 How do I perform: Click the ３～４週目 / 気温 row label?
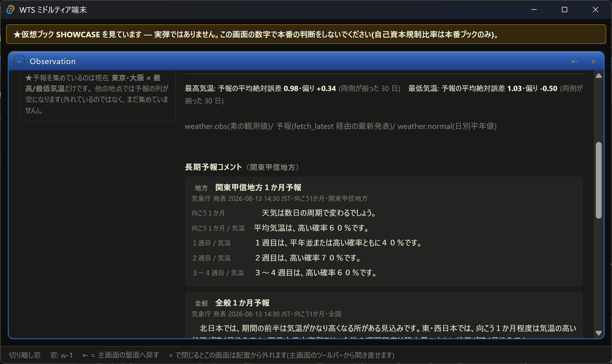(x=218, y=273)
